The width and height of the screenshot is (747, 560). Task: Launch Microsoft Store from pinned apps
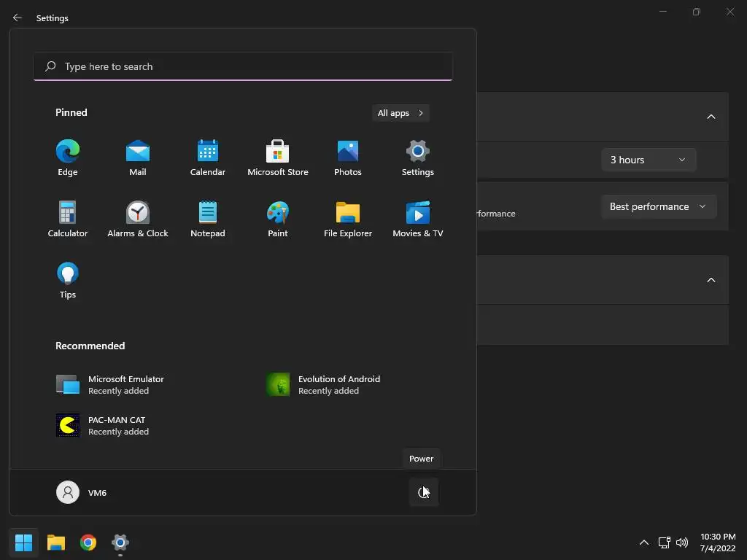(278, 158)
